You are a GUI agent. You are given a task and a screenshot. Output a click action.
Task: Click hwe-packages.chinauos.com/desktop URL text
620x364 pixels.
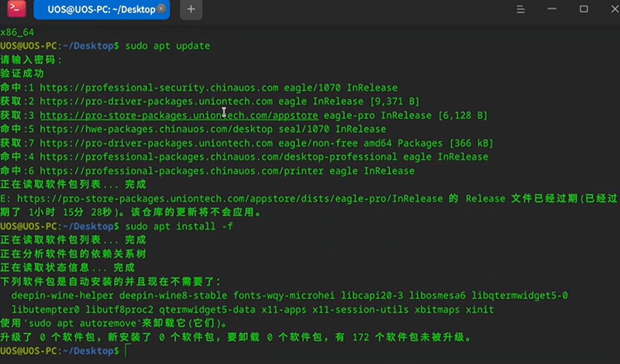(x=157, y=129)
